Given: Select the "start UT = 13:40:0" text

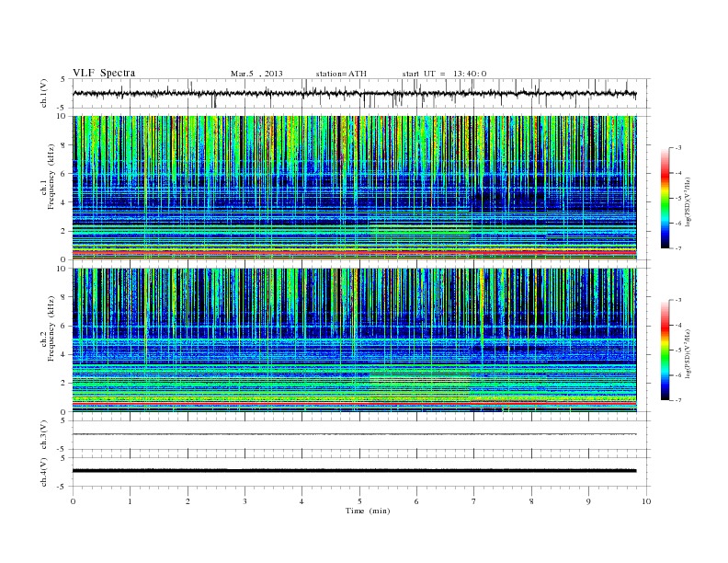Looking at the screenshot, I should click(x=444, y=74).
